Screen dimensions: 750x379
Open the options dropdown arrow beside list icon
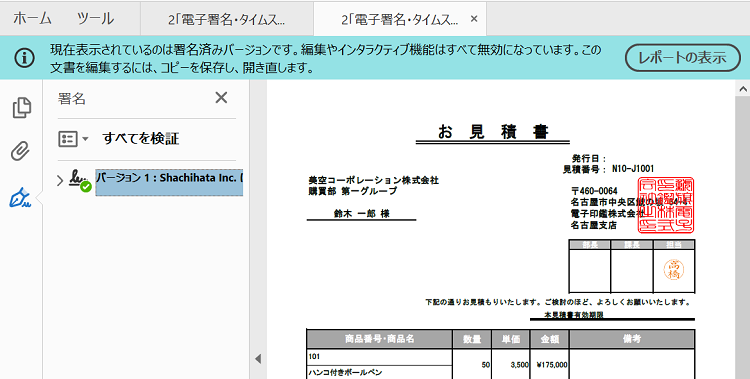point(85,139)
